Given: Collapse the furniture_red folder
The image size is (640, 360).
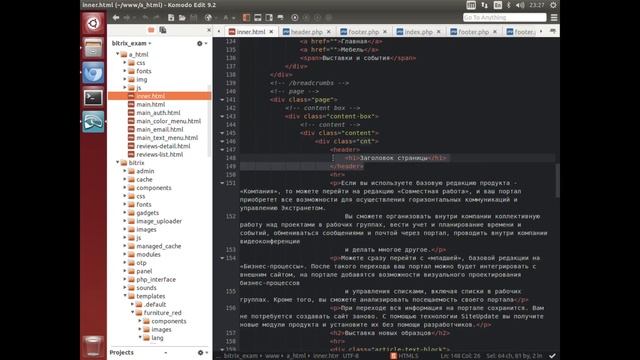Looking at the screenshot, I should tap(133, 313).
